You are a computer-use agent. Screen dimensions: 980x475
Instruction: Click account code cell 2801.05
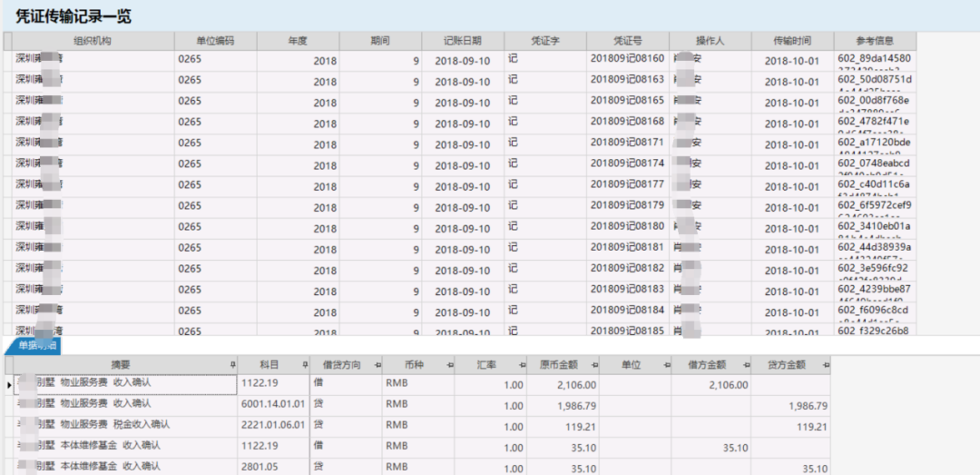[273, 466]
